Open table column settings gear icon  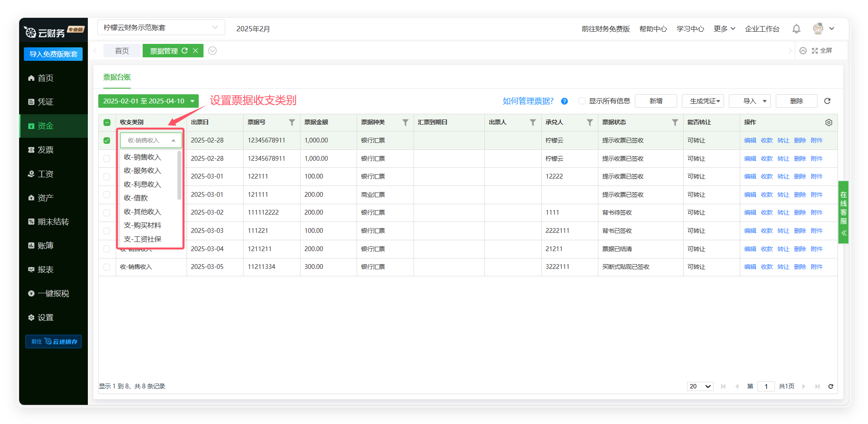(x=828, y=123)
